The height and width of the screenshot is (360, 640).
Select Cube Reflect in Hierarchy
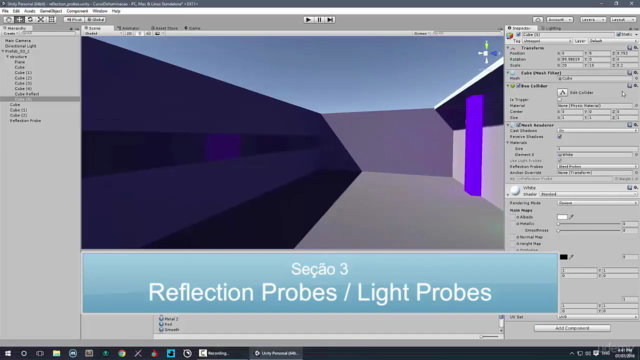[27, 94]
